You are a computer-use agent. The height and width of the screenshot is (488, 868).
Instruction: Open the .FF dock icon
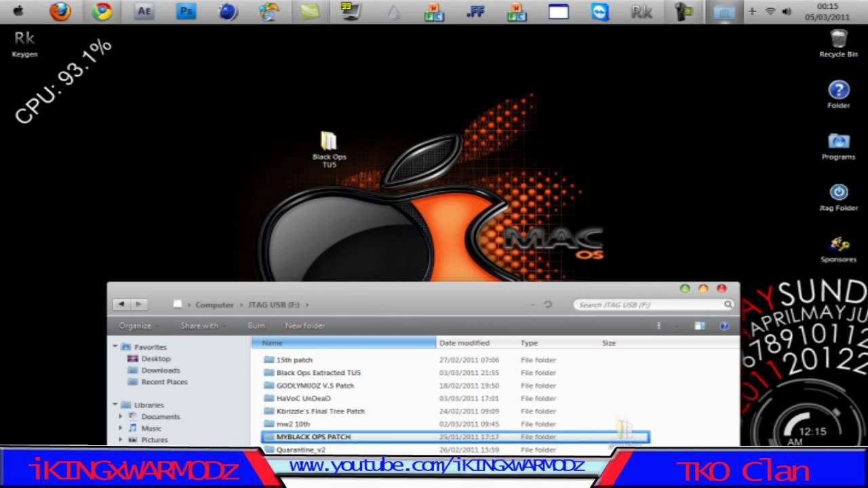tap(475, 12)
